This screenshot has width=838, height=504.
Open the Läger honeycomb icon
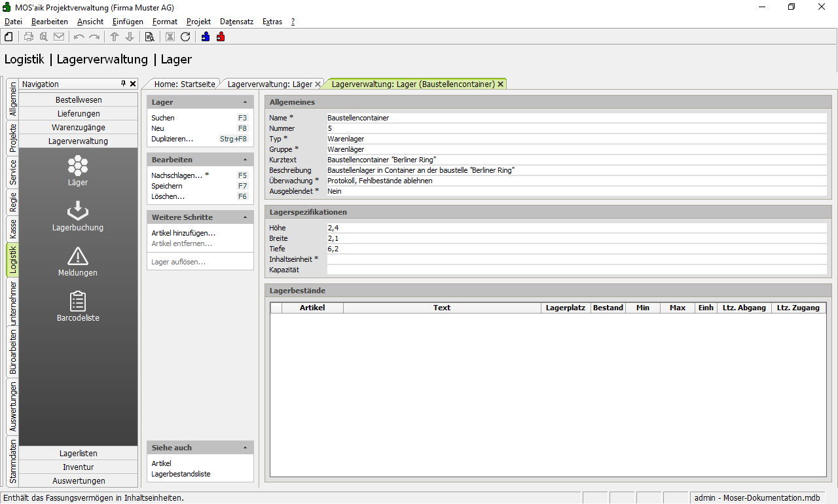click(x=77, y=165)
